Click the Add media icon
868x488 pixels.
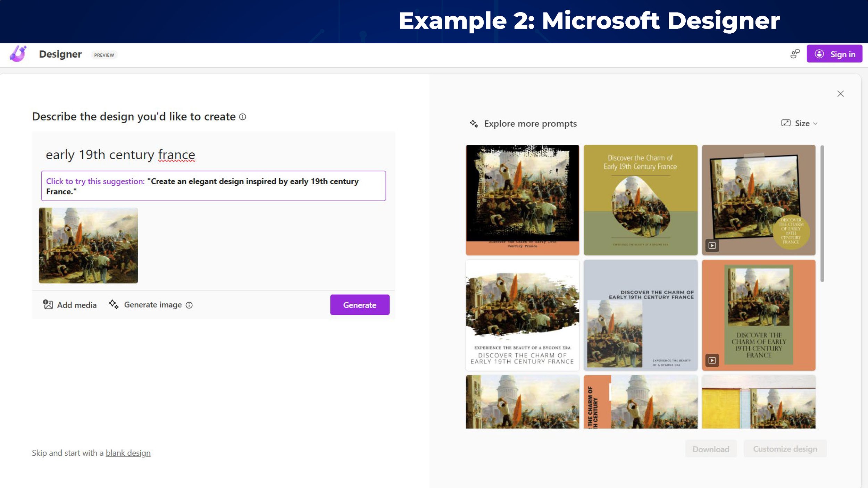[x=48, y=304]
